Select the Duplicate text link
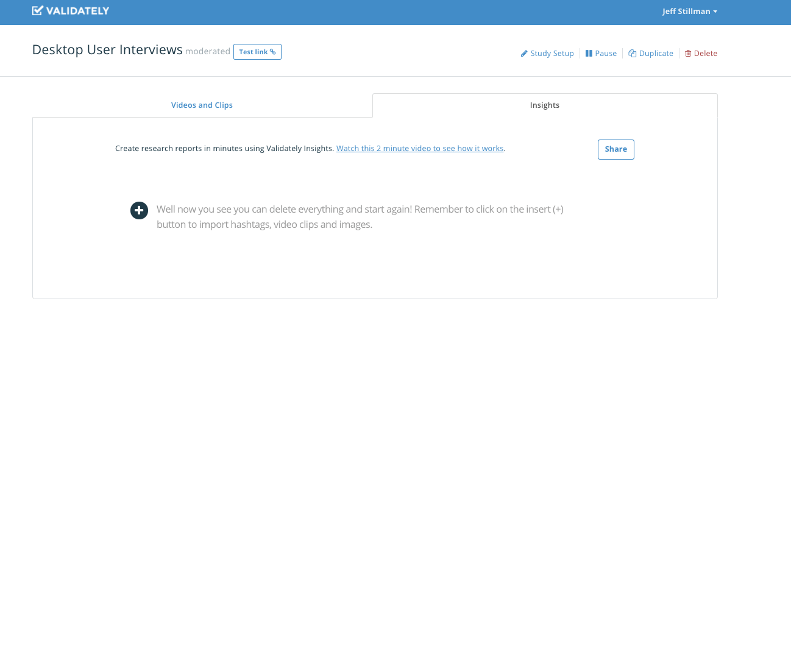This screenshot has height=672, width=791. (x=656, y=54)
